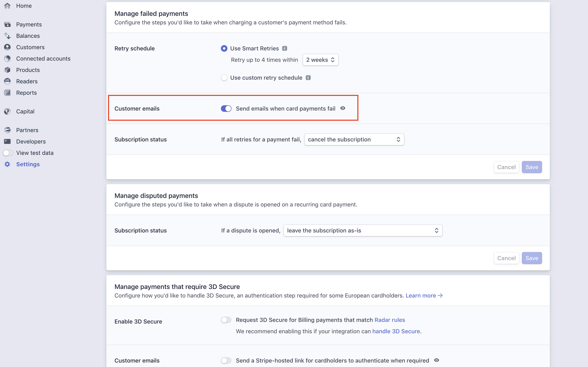
Task: Toggle Send emails when card payments fail
Action: point(226,109)
